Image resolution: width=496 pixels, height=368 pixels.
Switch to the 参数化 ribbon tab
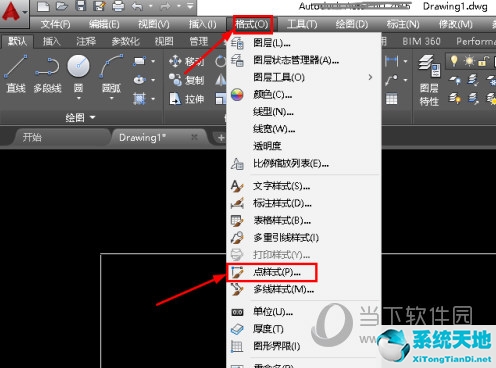(x=125, y=41)
